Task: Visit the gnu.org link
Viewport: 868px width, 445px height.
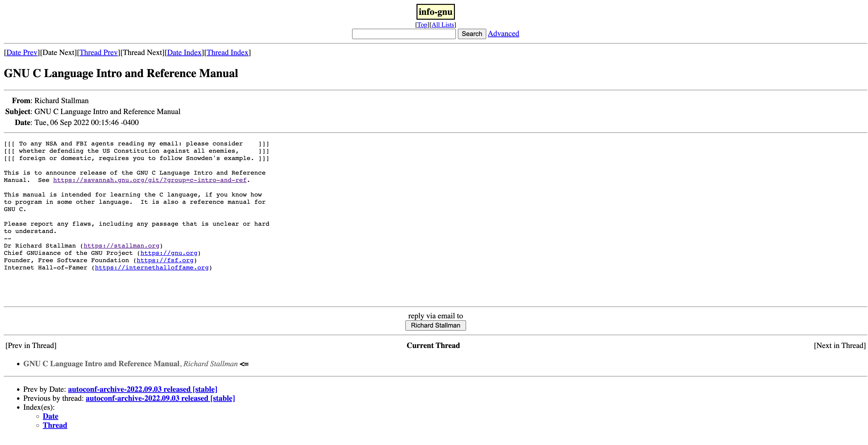Action: pos(169,253)
